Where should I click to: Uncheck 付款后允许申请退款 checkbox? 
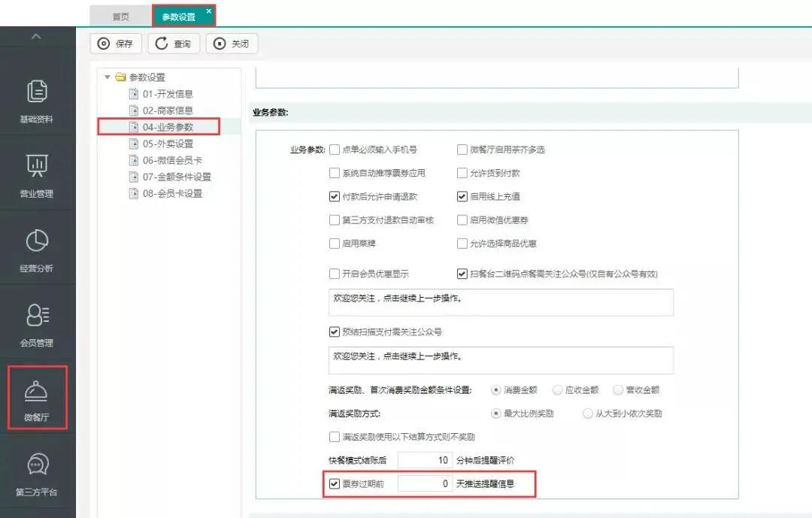(x=335, y=196)
